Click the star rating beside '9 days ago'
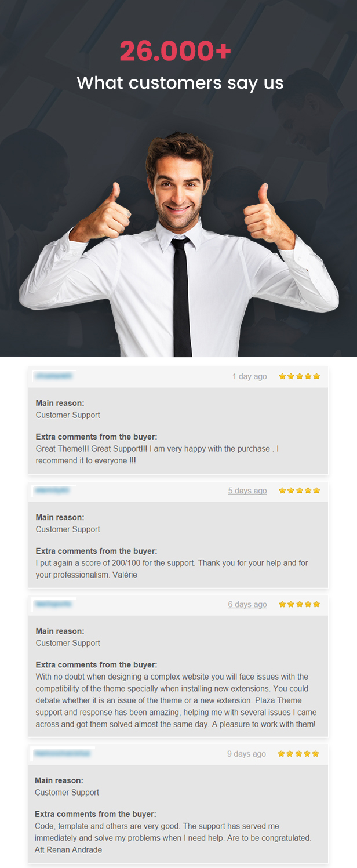357x868 pixels. 298,754
